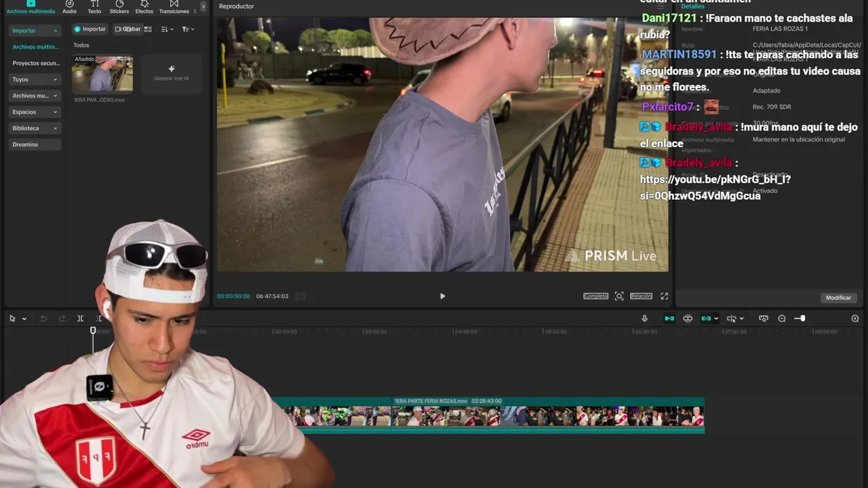Viewport: 868px width, 488px height.
Task: Click the Completa preview button
Action: (595, 296)
